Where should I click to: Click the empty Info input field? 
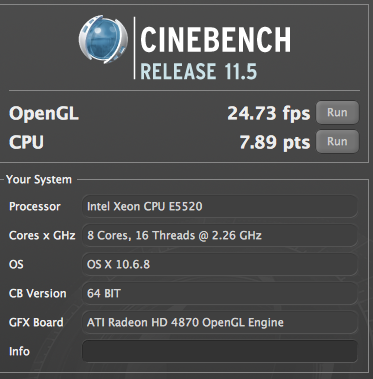pyautogui.click(x=220, y=351)
